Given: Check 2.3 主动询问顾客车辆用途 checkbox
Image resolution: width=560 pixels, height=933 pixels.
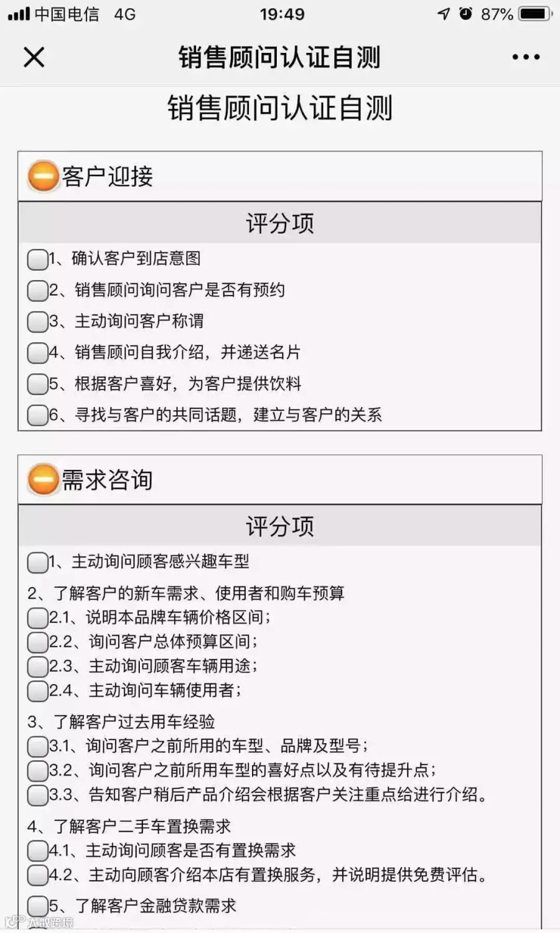Looking at the screenshot, I should pyautogui.click(x=38, y=667).
